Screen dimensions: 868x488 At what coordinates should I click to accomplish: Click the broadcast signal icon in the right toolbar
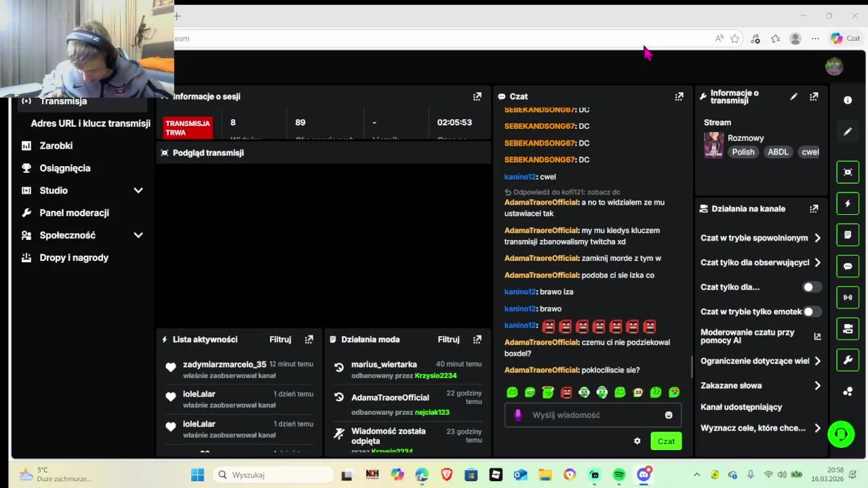pyautogui.click(x=848, y=298)
